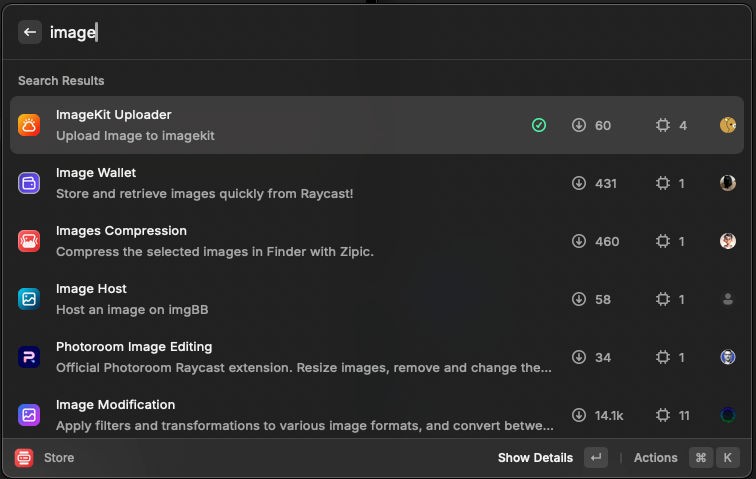
Task: Click the commands icon for Photoroom Image Editing
Action: [663, 357]
